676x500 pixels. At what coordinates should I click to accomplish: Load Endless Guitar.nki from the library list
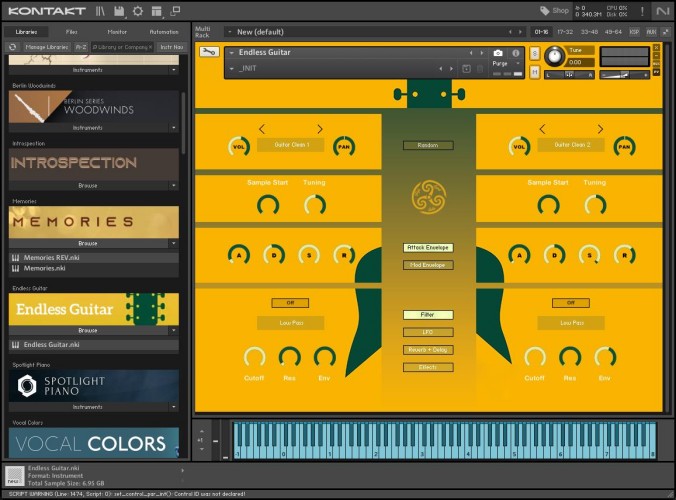click(94, 345)
